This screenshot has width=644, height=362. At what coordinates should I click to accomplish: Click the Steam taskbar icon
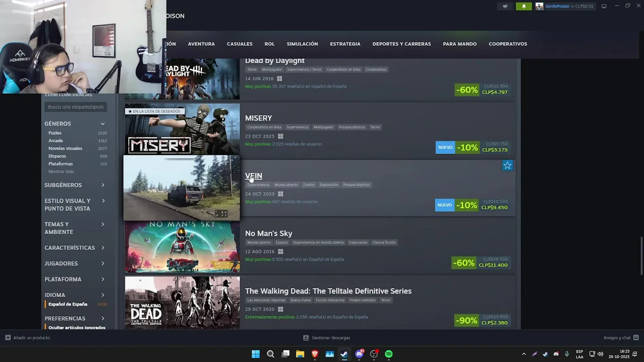pyautogui.click(x=344, y=354)
